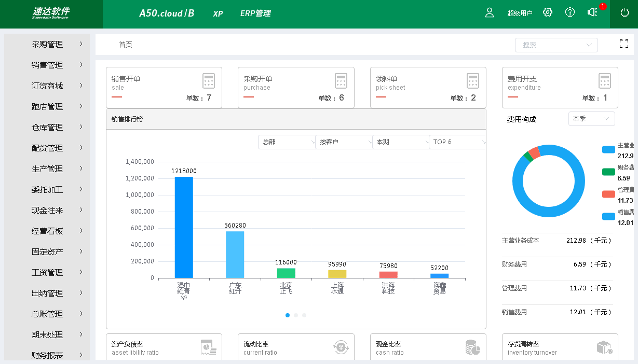
Task: Expand the 采购管理 sidebar menu
Action: pyautogui.click(x=46, y=44)
